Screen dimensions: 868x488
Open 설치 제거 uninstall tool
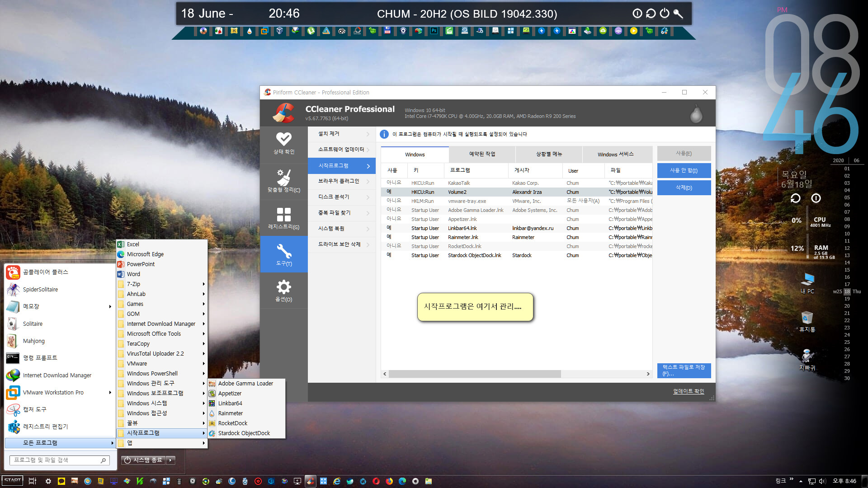pos(342,134)
